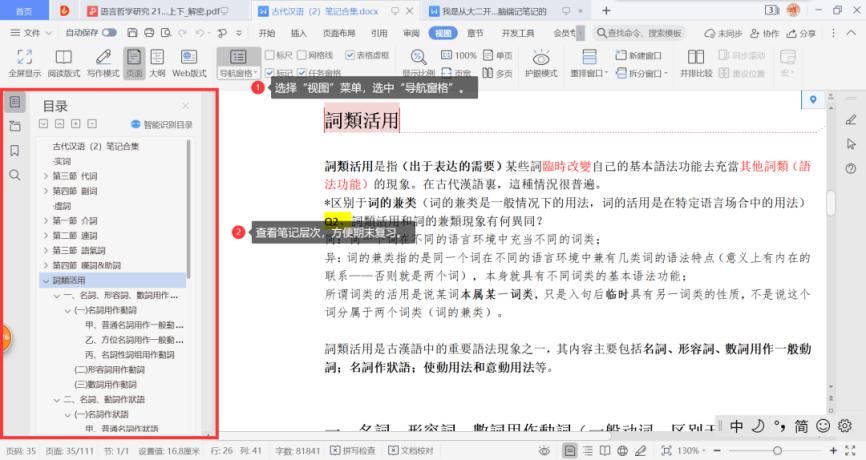
Task: Toggle 拼写检查 in status bar
Action: coord(353,451)
